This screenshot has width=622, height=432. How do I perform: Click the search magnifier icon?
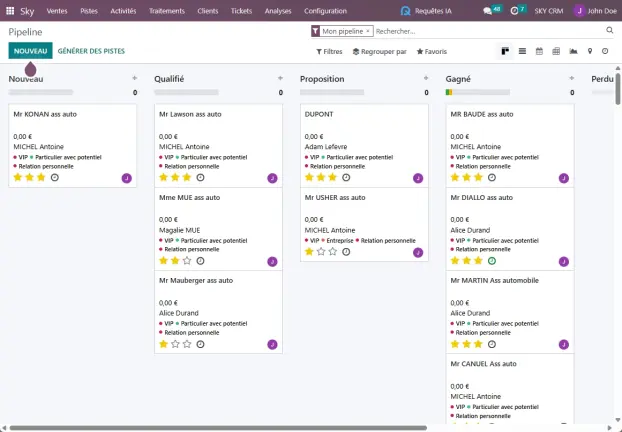coord(610,30)
